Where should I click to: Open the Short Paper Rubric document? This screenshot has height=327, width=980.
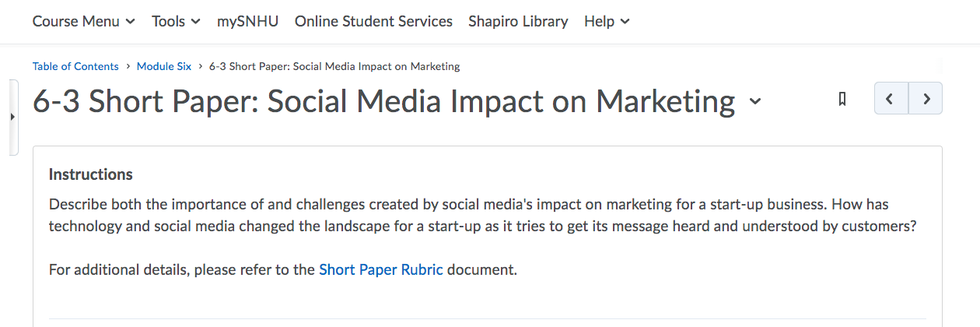(x=381, y=270)
